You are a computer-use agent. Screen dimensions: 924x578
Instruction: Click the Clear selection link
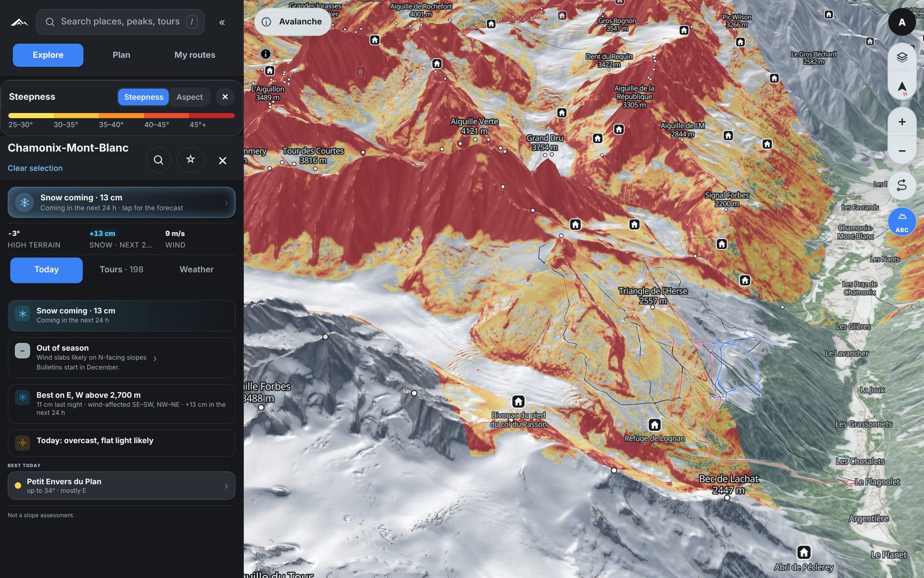(x=35, y=168)
